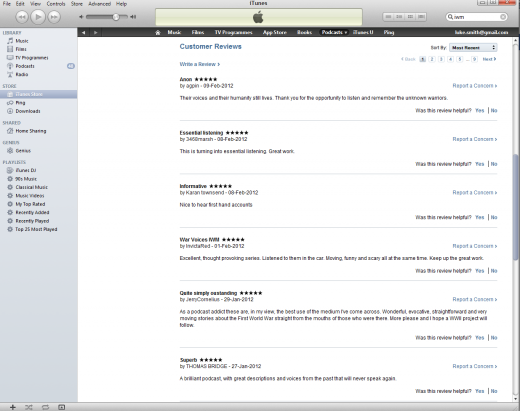
Task: Open Home Sharing in the sidebar
Action: [x=31, y=131]
